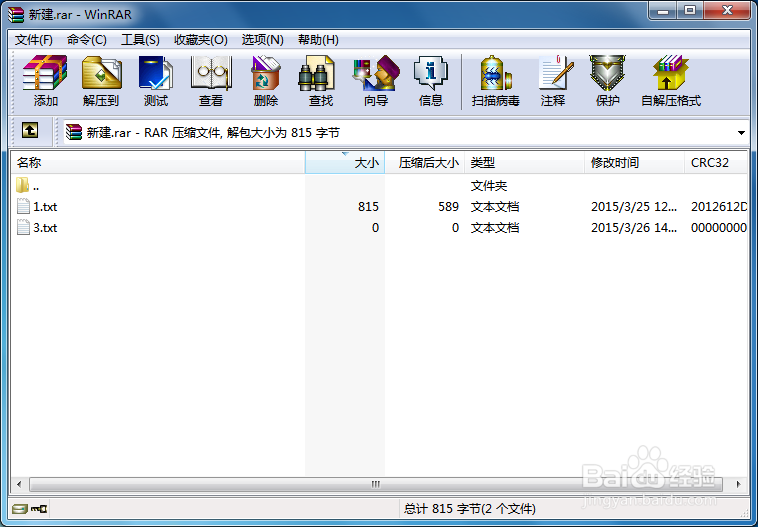Sort by Name (名称) column header

158,162
